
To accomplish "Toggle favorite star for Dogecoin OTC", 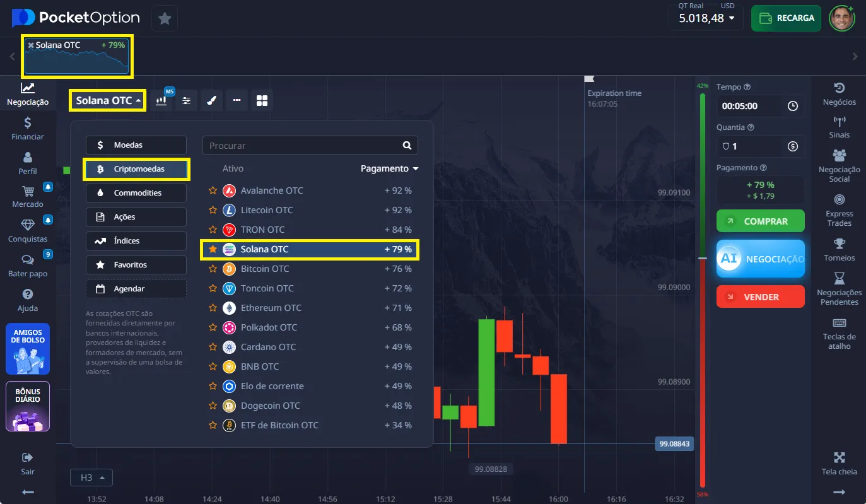I will 213,406.
